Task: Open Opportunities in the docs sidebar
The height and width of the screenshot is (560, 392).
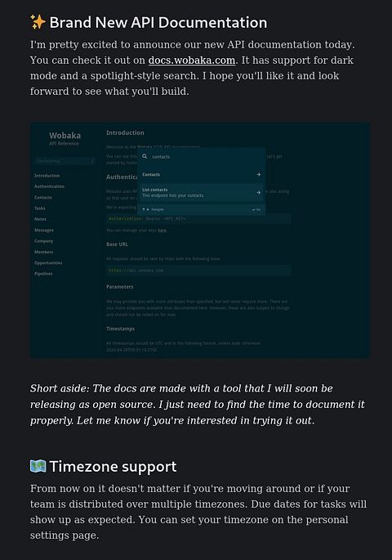Action: [x=48, y=263]
